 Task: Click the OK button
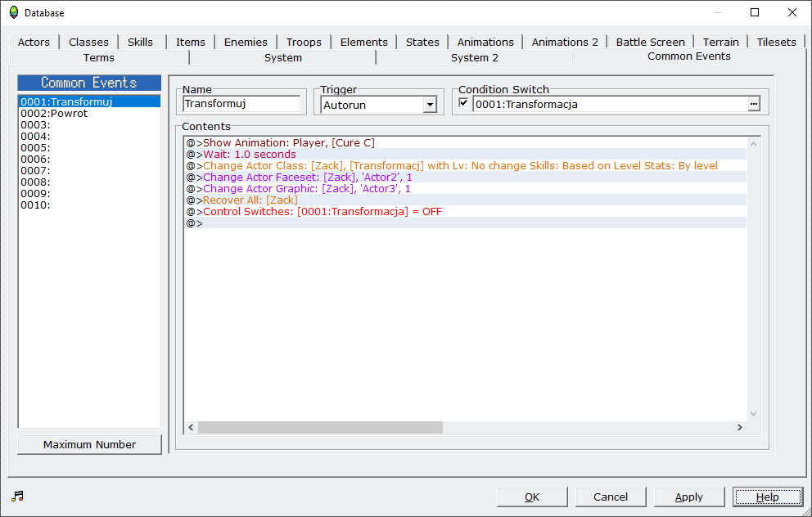coord(532,497)
